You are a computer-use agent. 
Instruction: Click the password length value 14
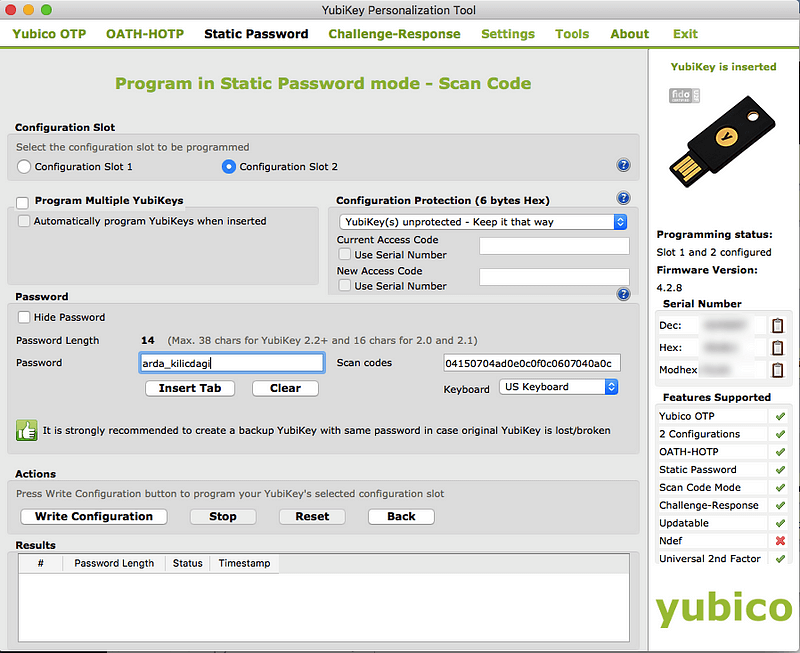[x=148, y=340]
